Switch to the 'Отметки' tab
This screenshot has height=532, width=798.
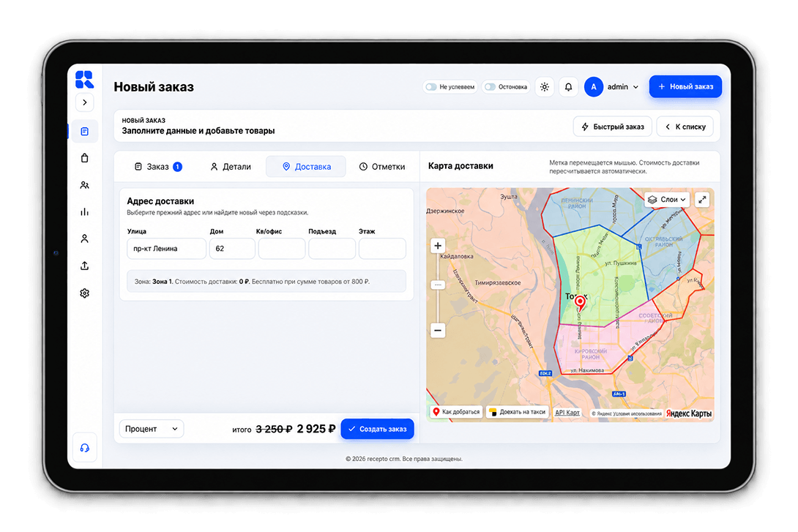pyautogui.click(x=382, y=167)
